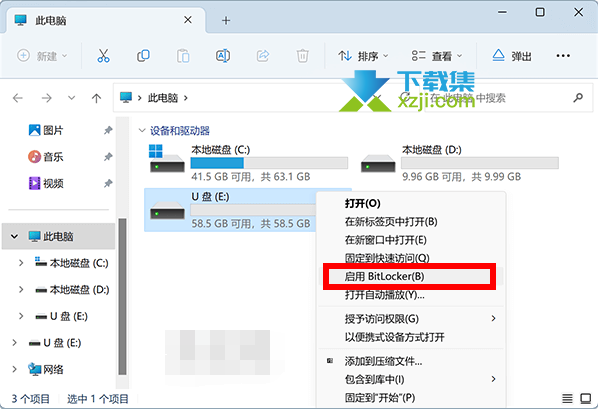The height and width of the screenshot is (409, 598).
Task: Click the C: drive usage bar
Action: (269, 163)
